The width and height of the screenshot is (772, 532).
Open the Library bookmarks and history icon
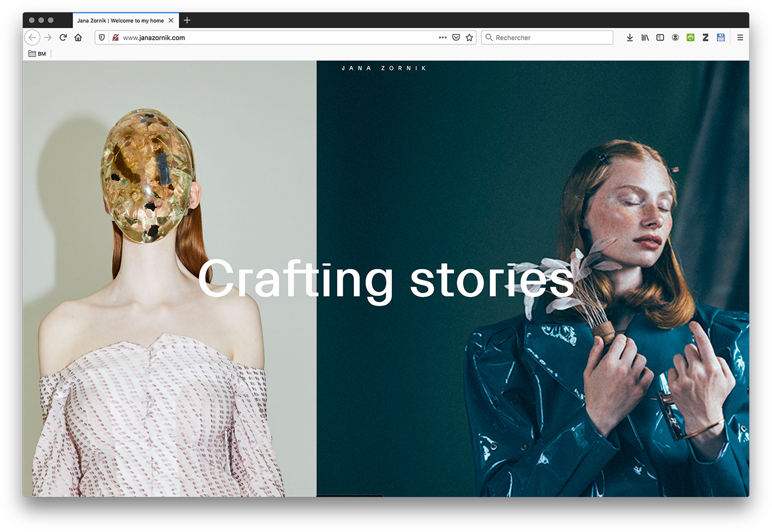[x=645, y=38]
